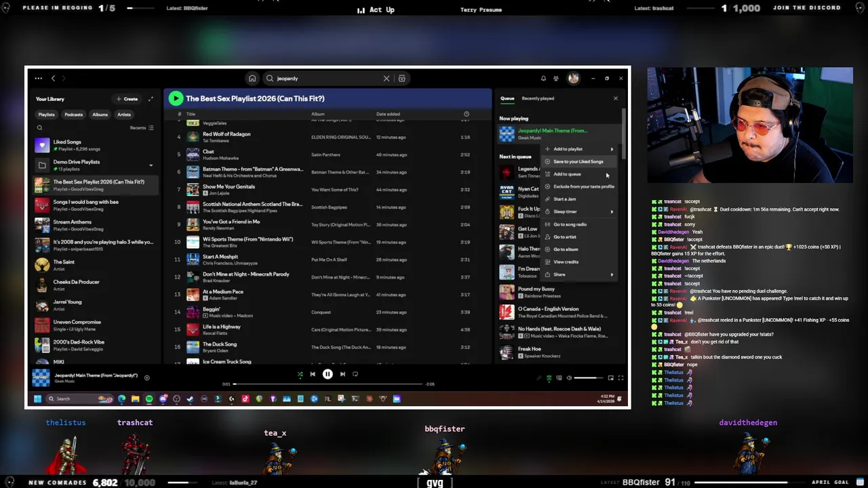The image size is (868, 488).
Task: Click the Windows taskbar Search box
Action: tap(79, 399)
